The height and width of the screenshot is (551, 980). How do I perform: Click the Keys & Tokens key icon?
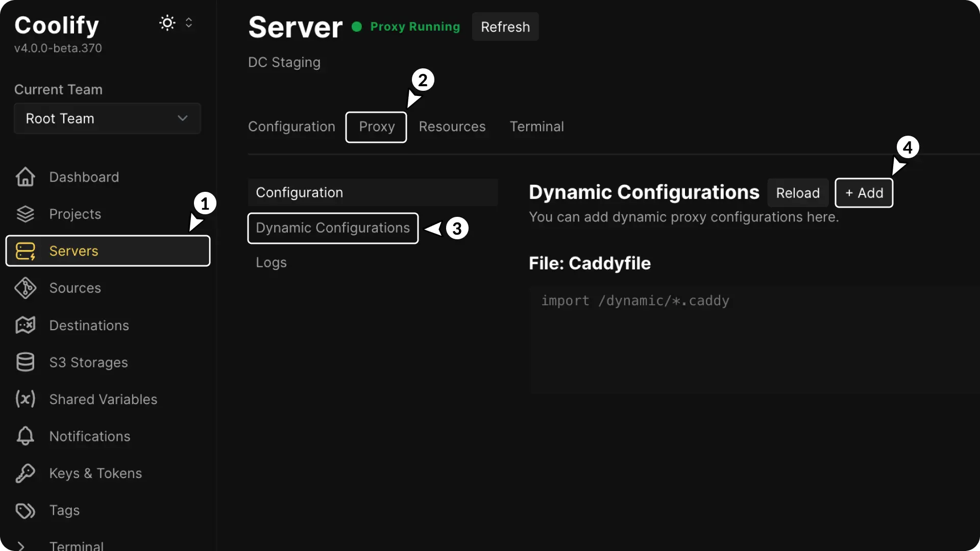pyautogui.click(x=25, y=473)
